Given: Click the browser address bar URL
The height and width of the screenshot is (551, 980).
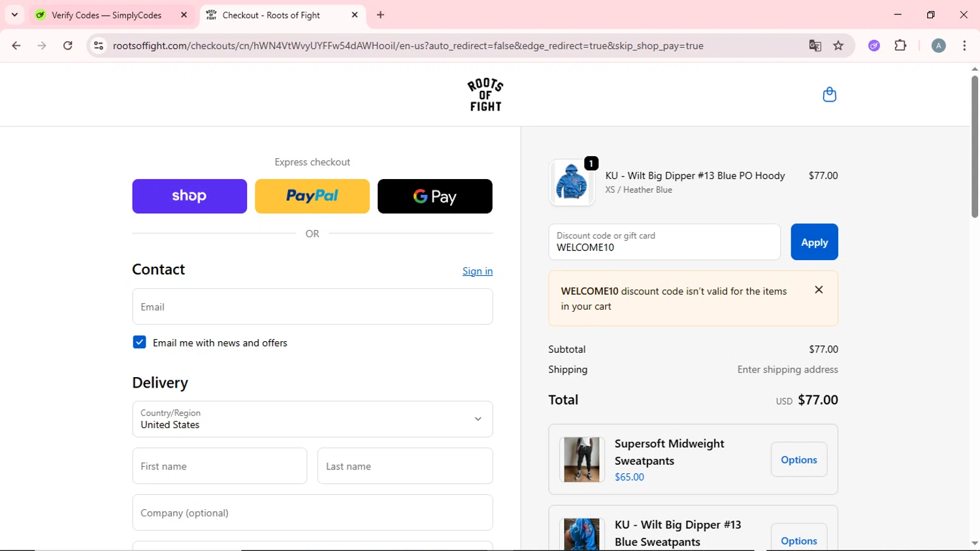Looking at the screenshot, I should tap(408, 46).
